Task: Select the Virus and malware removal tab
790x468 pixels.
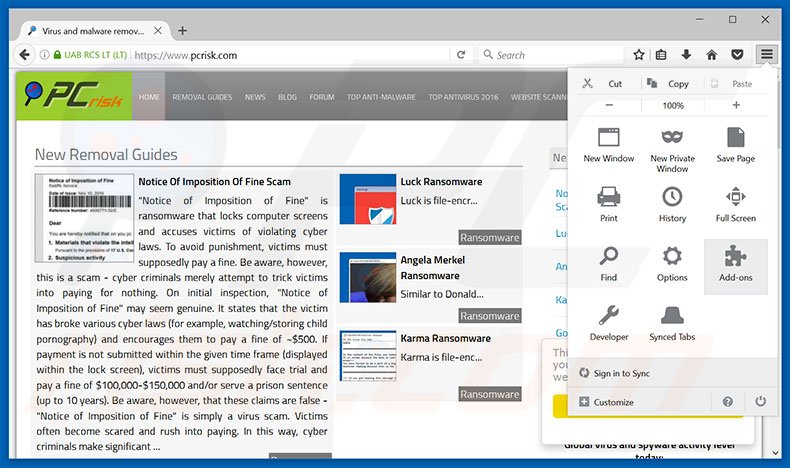Action: (x=93, y=31)
